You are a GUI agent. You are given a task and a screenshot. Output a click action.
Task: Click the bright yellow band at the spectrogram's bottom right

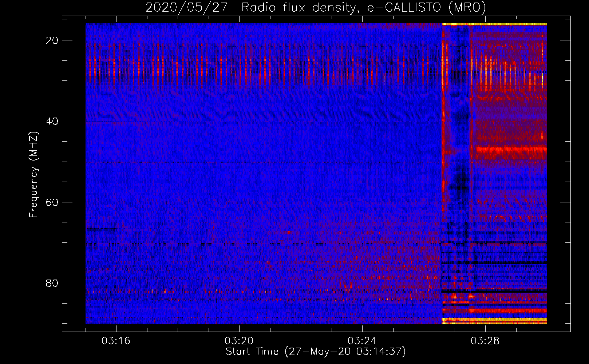(x=494, y=321)
